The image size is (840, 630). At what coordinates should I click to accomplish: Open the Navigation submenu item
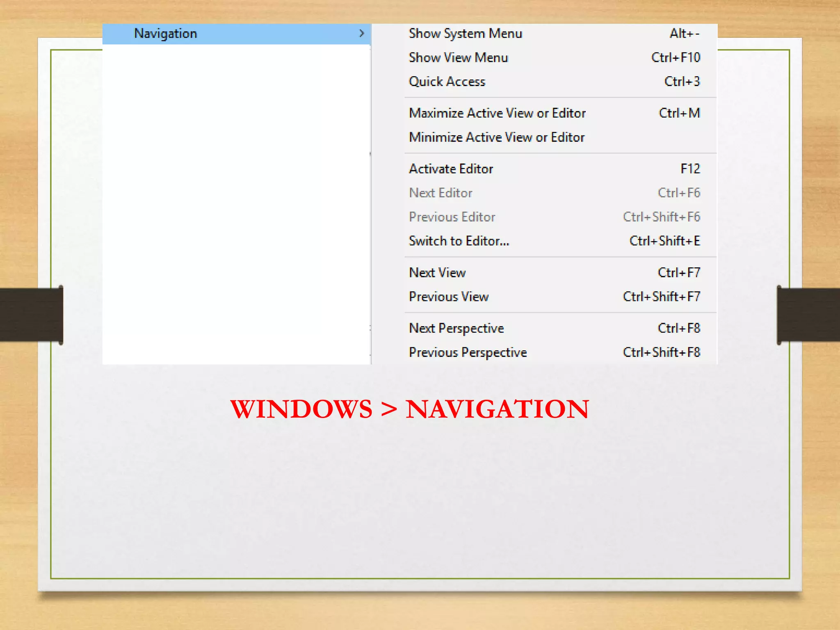pyautogui.click(x=237, y=34)
